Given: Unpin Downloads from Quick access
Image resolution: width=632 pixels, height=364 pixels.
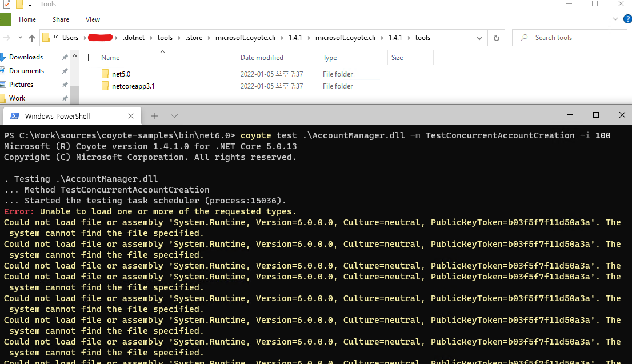Looking at the screenshot, I should (x=65, y=57).
